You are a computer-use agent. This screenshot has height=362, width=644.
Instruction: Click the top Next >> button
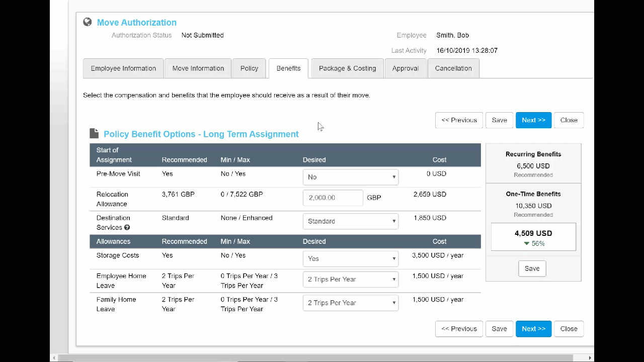(534, 120)
